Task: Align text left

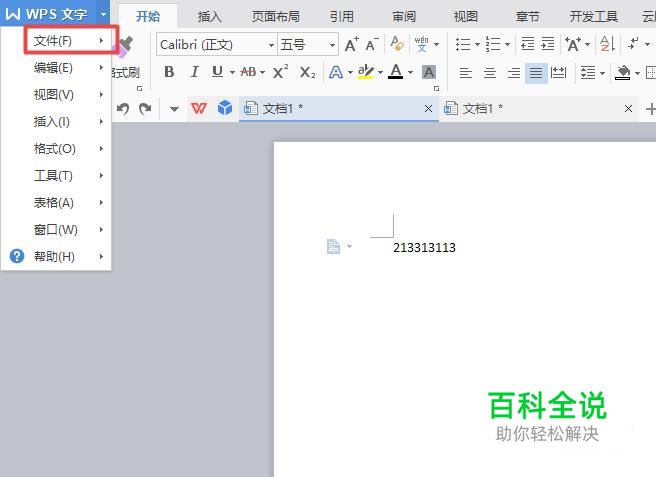Action: [x=466, y=73]
